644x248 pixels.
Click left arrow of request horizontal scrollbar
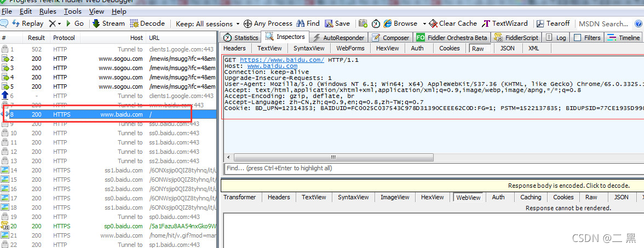pos(228,158)
